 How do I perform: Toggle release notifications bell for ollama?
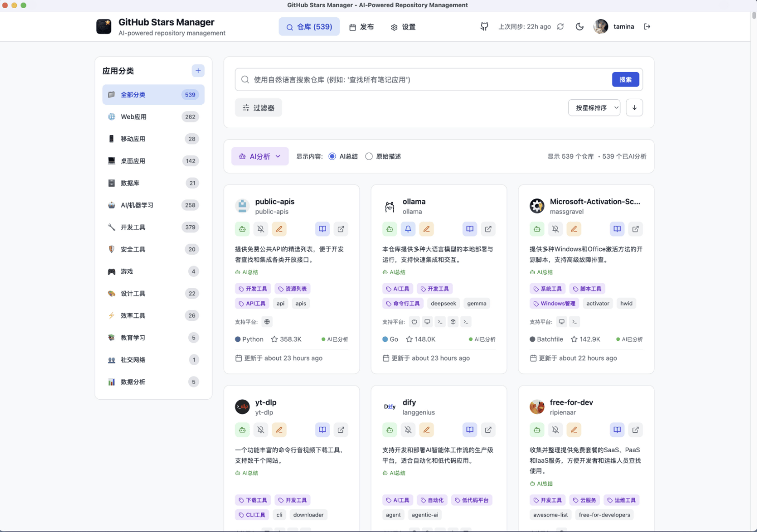point(408,229)
